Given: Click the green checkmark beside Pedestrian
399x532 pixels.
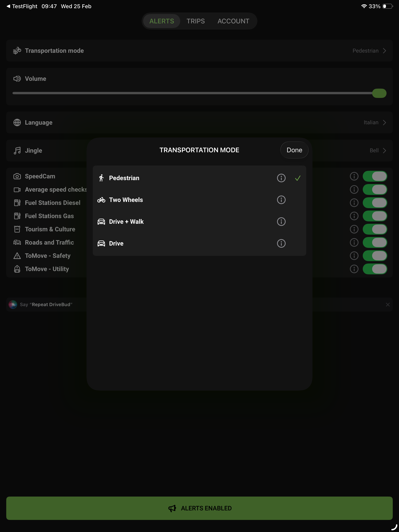Looking at the screenshot, I should (x=298, y=178).
